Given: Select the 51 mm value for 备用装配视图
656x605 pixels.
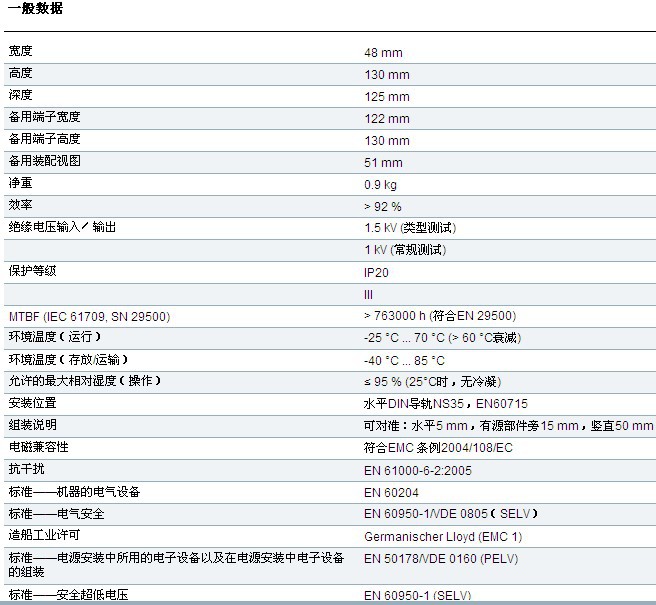Looking at the screenshot, I should (x=383, y=163).
